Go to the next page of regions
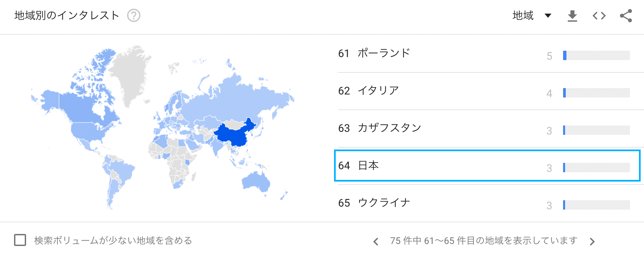 click(x=592, y=241)
